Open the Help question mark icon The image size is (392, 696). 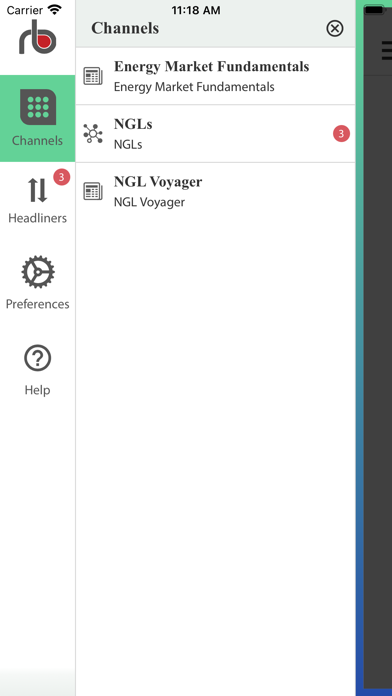tap(38, 358)
